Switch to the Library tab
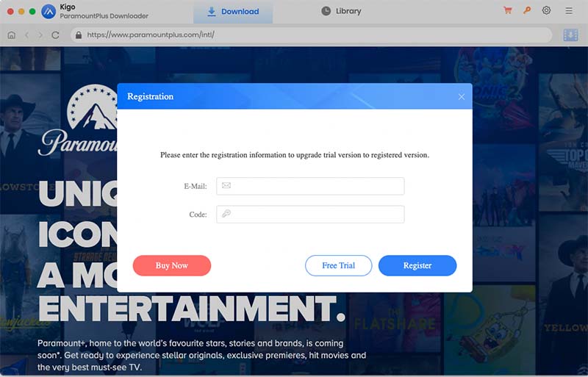This screenshot has height=377, width=588. (x=341, y=11)
